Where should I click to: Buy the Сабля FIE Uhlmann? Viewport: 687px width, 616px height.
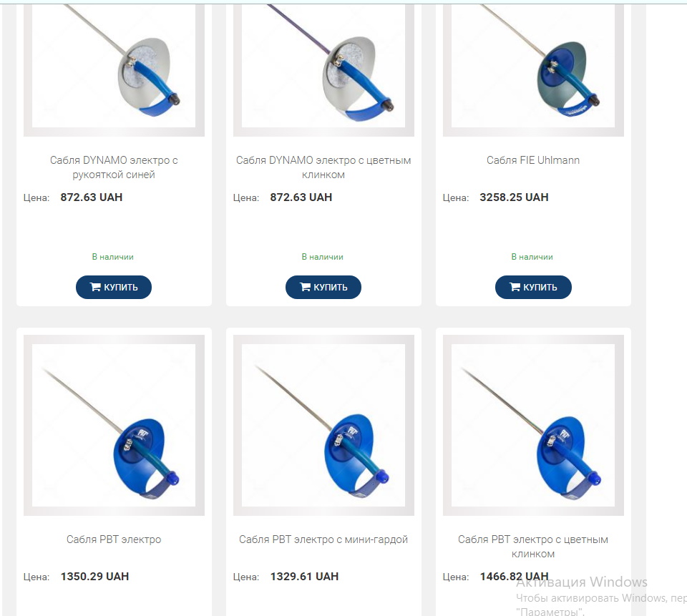tap(533, 287)
